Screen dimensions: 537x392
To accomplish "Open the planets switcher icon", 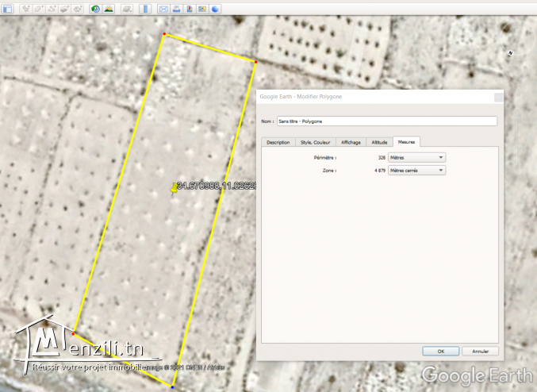I will [x=127, y=10].
